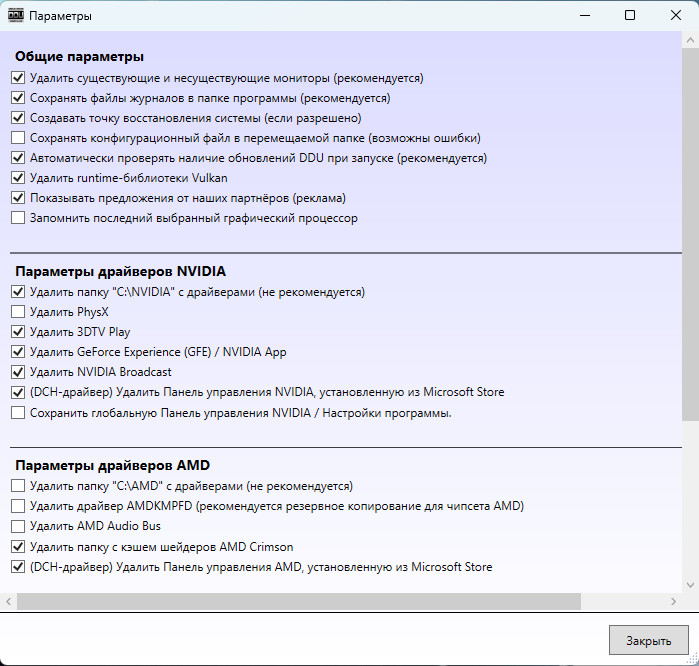Click the horizontal scrollbar at the bottom

pos(298,601)
